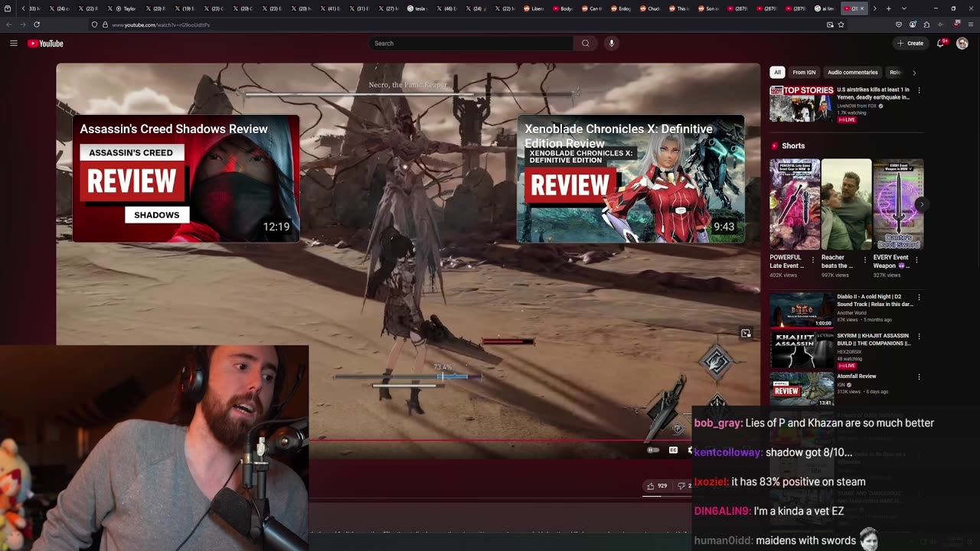This screenshot has width=980, height=551.
Task: Go back with the browser back arrow
Action: pos(9,24)
